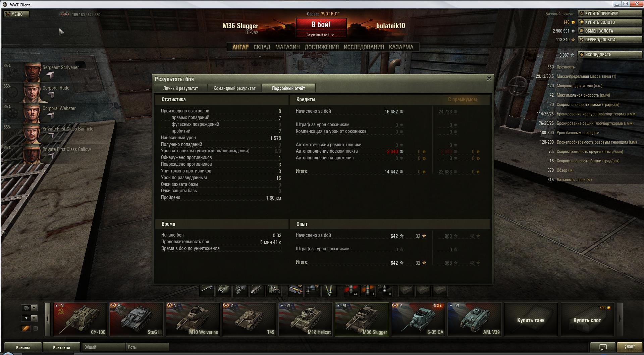Toggle the orange favorites stripe filter
This screenshot has width=644, height=355.
tap(26, 328)
